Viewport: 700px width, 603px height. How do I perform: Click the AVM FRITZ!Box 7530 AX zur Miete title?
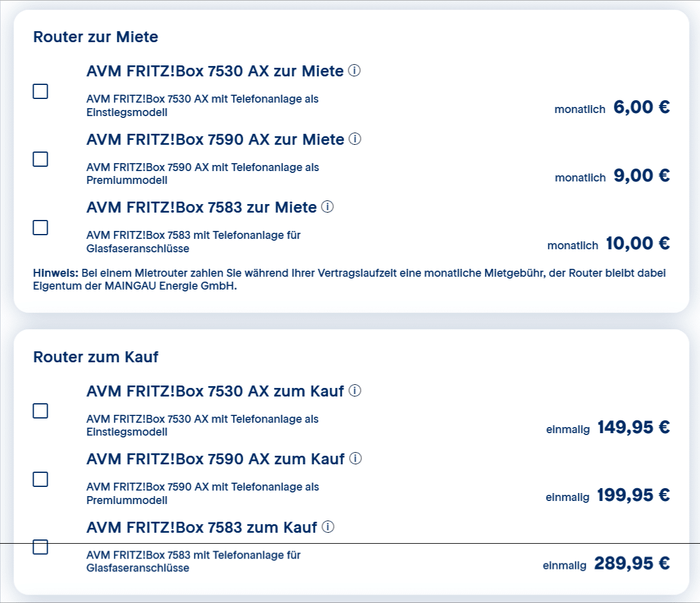click(x=215, y=71)
